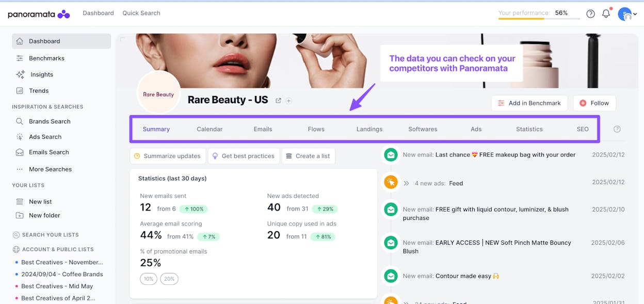Screen dimensions: 644x304
Task: Click the ads icon for 4 new ads
Action: pyautogui.click(x=391, y=182)
